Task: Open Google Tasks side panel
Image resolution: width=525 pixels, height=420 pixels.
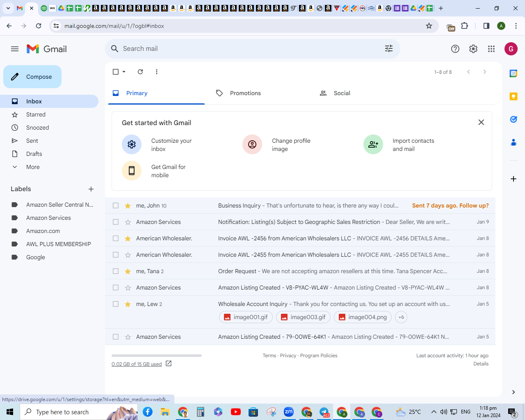Action: pyautogui.click(x=514, y=119)
